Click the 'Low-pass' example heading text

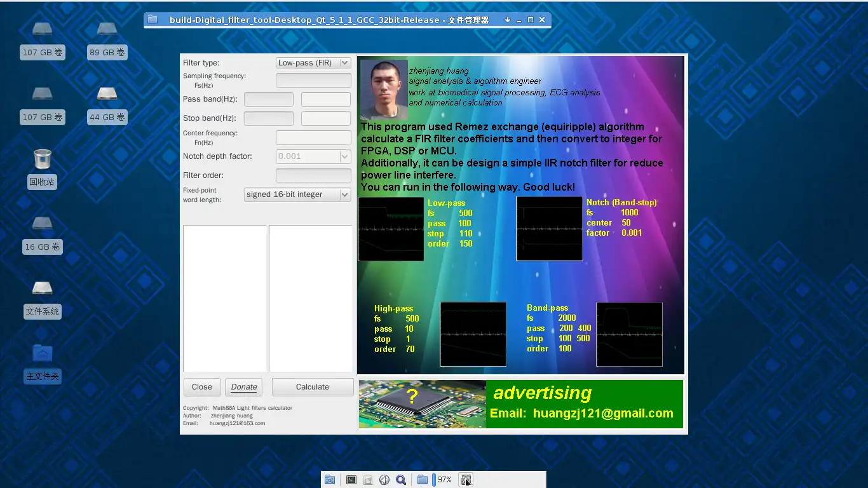[447, 203]
